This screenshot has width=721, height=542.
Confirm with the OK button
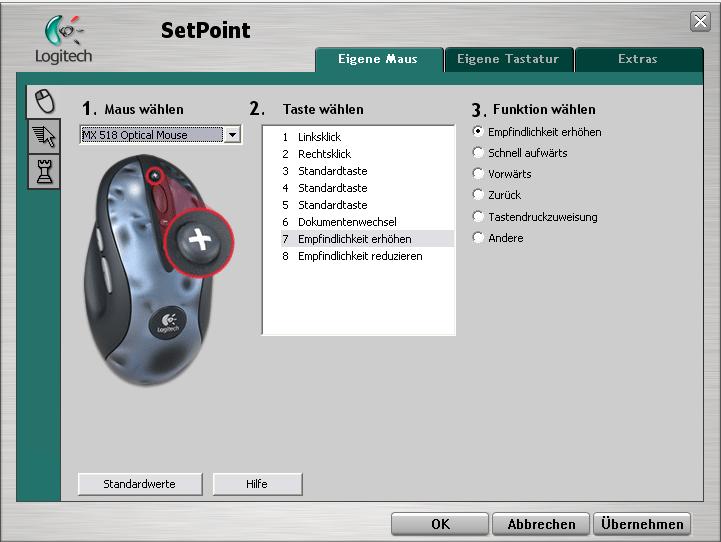pos(440,524)
